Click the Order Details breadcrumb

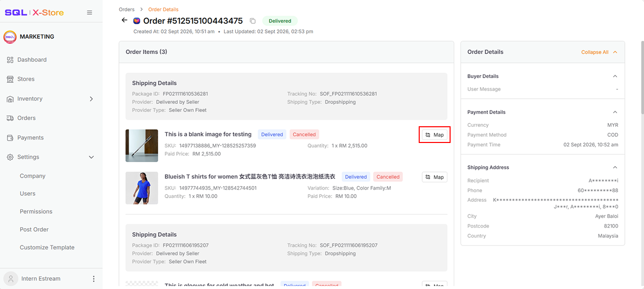tap(163, 10)
